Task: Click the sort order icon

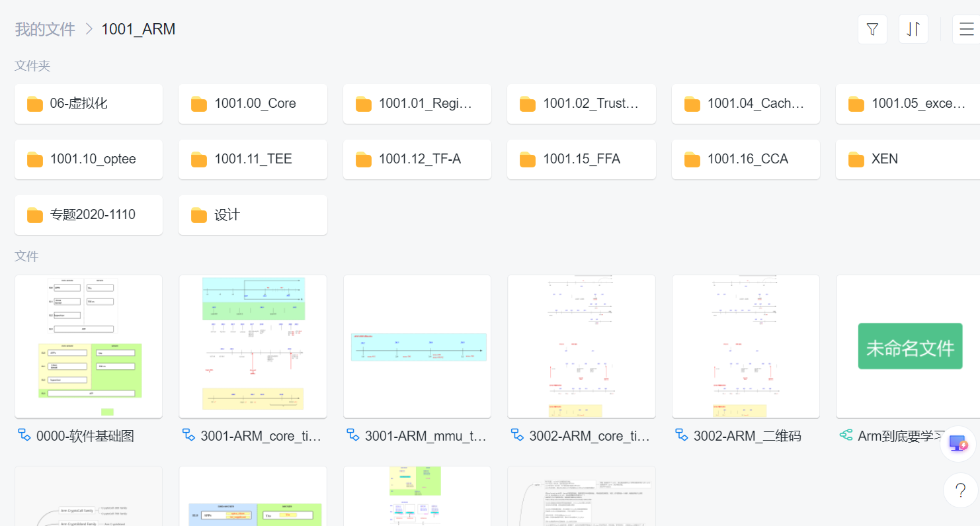Action: (x=913, y=30)
